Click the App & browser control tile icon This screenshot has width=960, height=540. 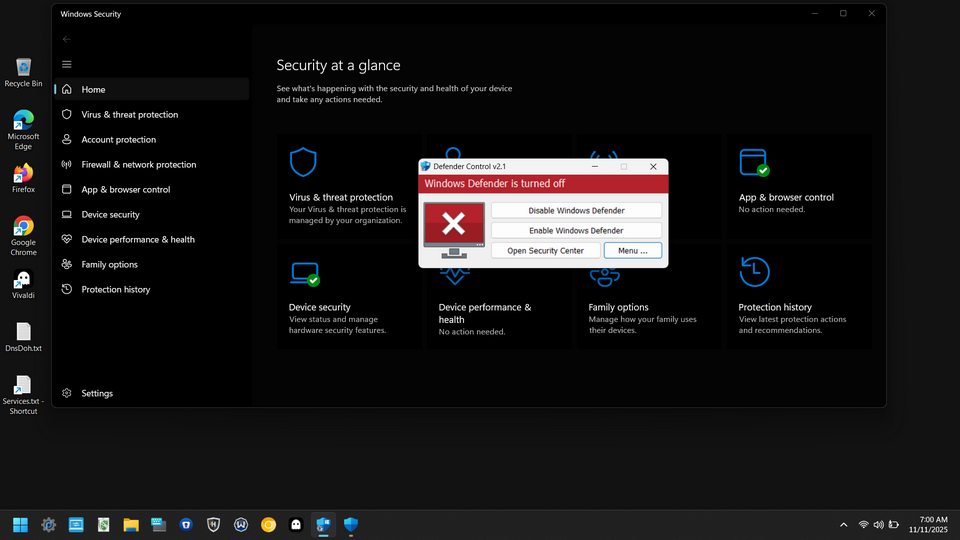(754, 163)
